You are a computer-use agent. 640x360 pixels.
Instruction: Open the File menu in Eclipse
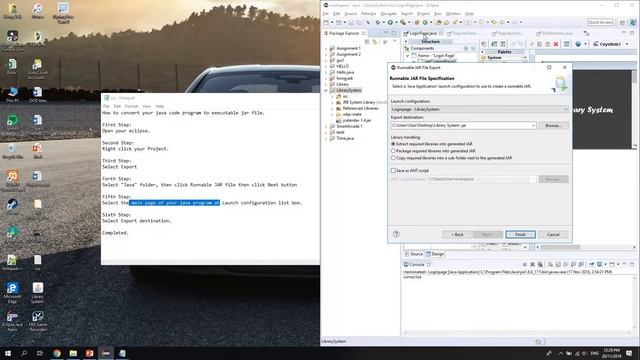pos(326,14)
